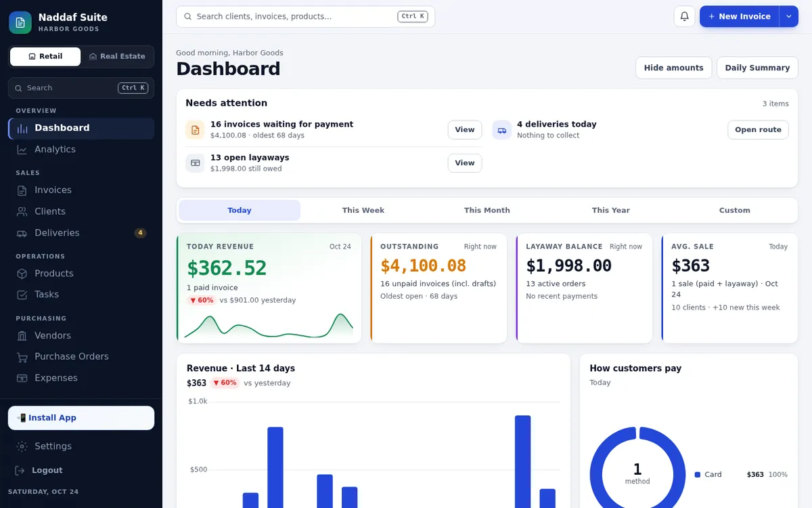This screenshot has width=812, height=508.
Task: Focus the top search clients, invoices field
Action: pyautogui.click(x=305, y=16)
